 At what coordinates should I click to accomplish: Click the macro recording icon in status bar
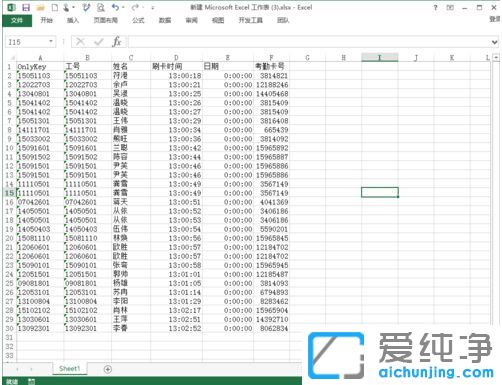(31, 381)
